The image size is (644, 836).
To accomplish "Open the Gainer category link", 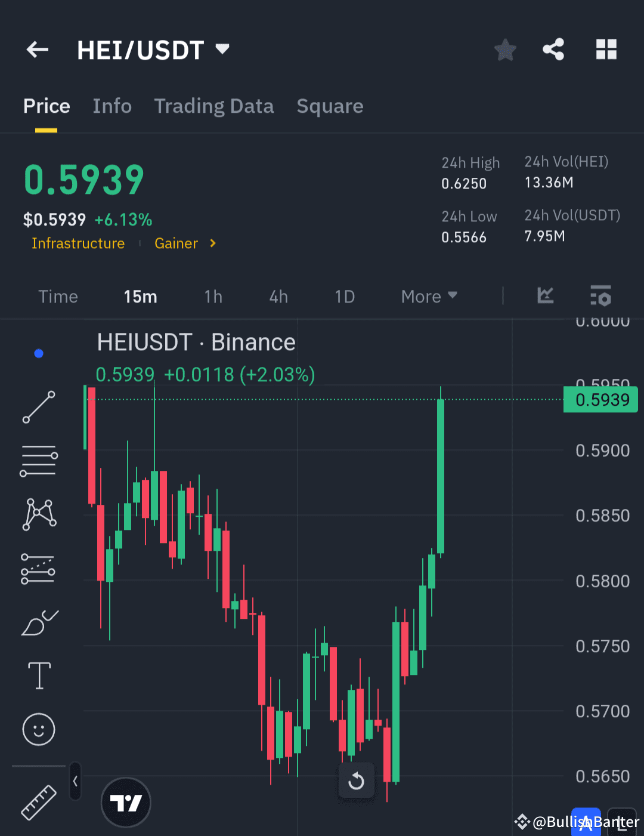I will coord(177,243).
